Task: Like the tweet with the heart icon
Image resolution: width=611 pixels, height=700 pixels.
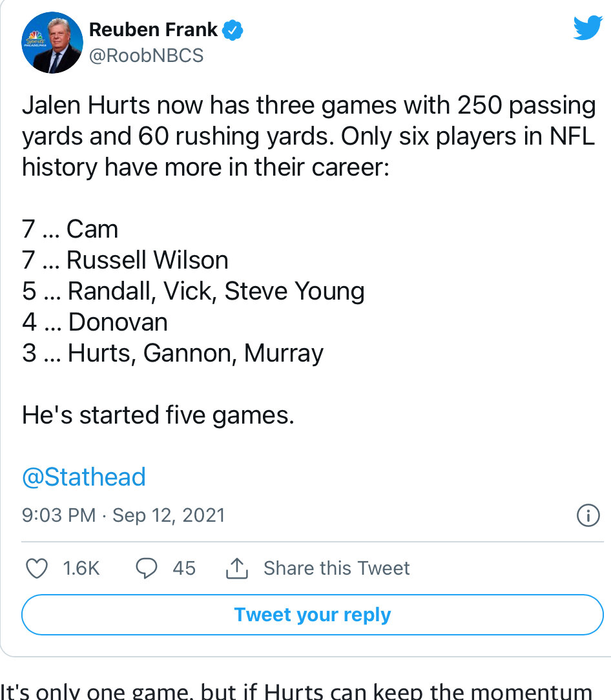Action: (36, 568)
